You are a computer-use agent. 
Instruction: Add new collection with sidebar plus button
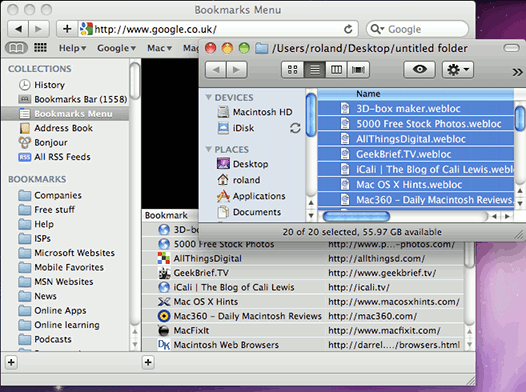(11, 362)
